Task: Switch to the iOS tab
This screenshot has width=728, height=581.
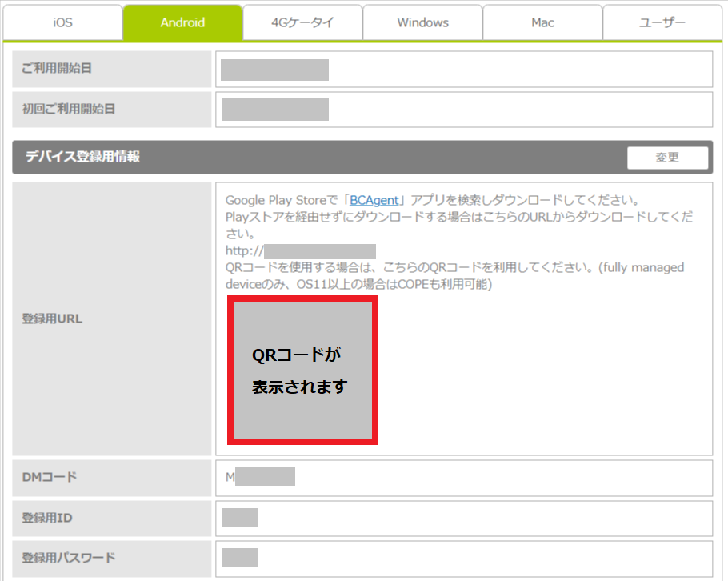Action: coord(62,22)
